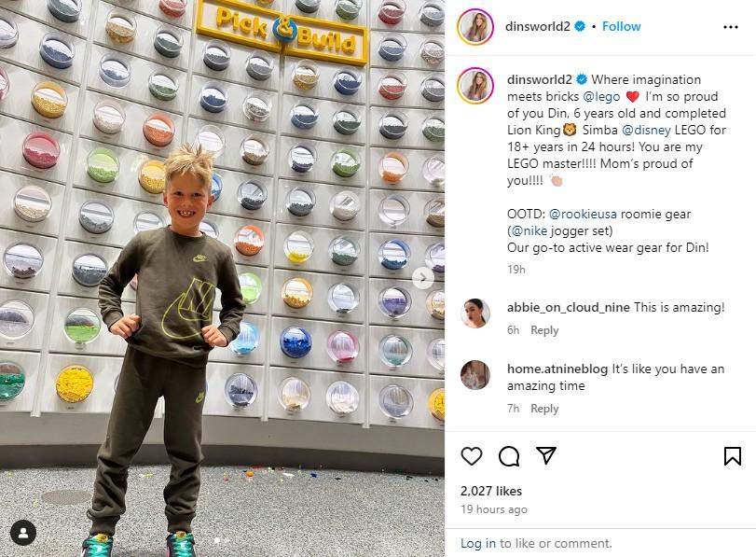Open the three-dot more options menu
The height and width of the screenshot is (557, 756).
(731, 27)
